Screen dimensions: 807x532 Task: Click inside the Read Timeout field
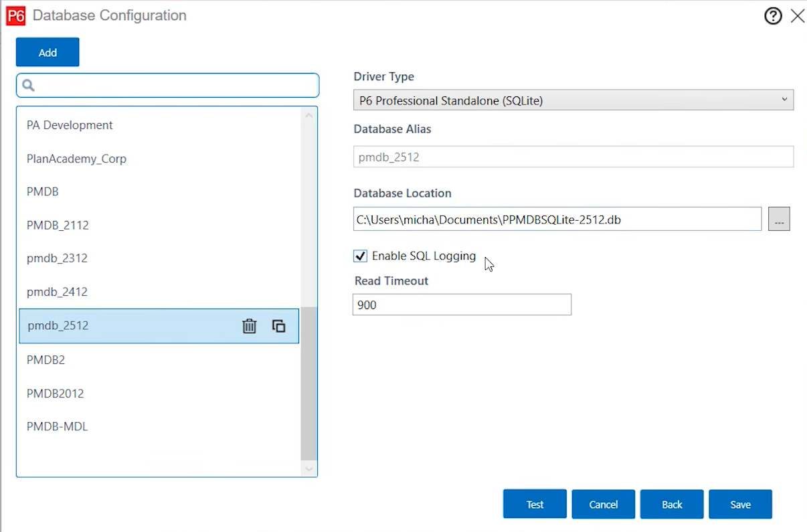coord(462,304)
